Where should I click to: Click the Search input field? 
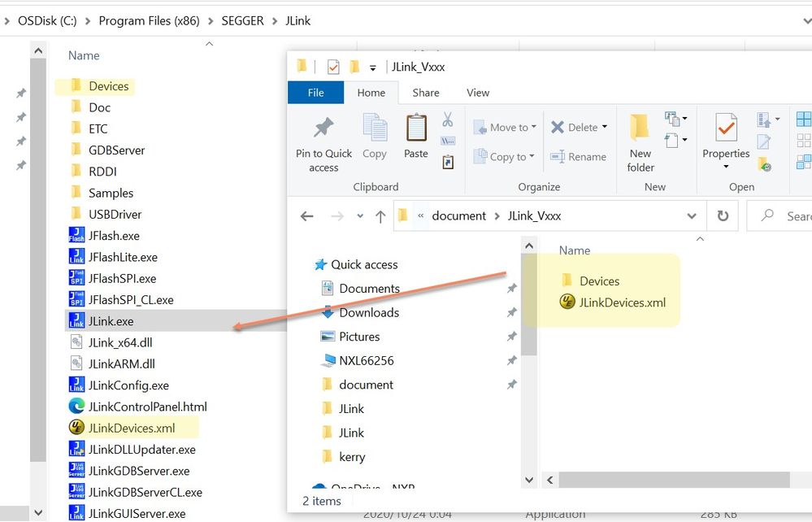tap(779, 216)
